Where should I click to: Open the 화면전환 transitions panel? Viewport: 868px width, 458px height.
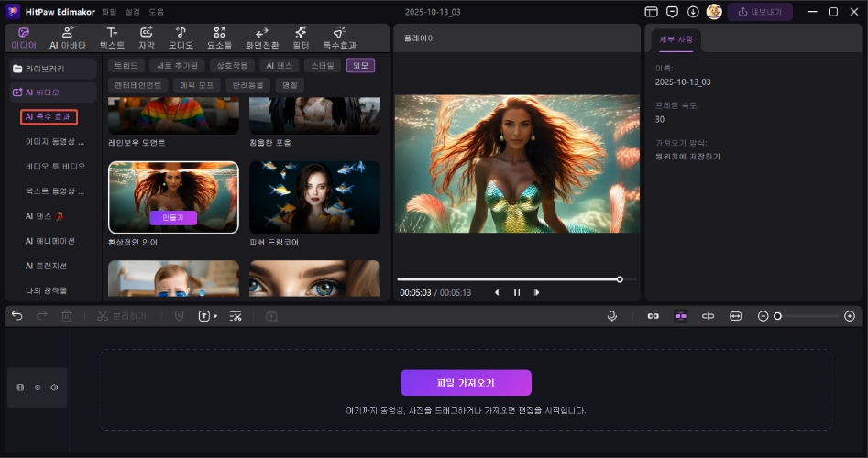tap(262, 38)
